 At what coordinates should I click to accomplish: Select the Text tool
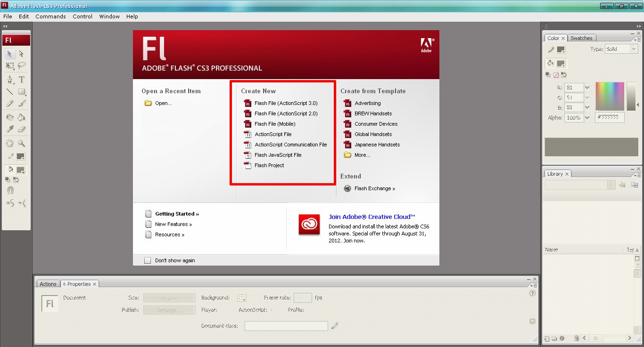pyautogui.click(x=22, y=80)
